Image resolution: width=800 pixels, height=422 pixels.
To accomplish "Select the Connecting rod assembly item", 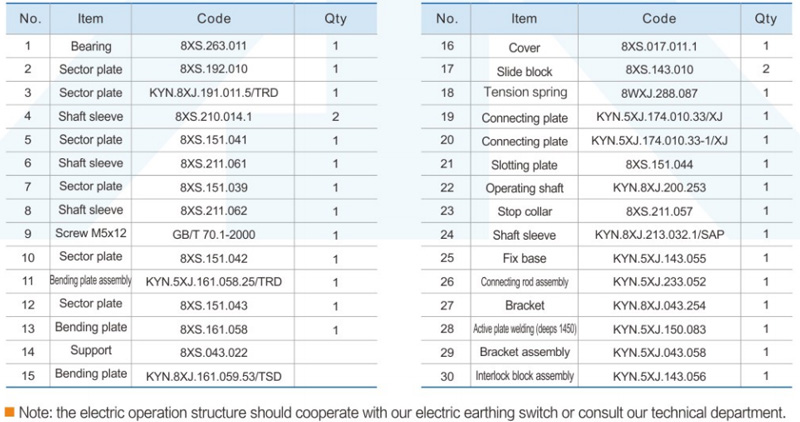I will click(524, 282).
